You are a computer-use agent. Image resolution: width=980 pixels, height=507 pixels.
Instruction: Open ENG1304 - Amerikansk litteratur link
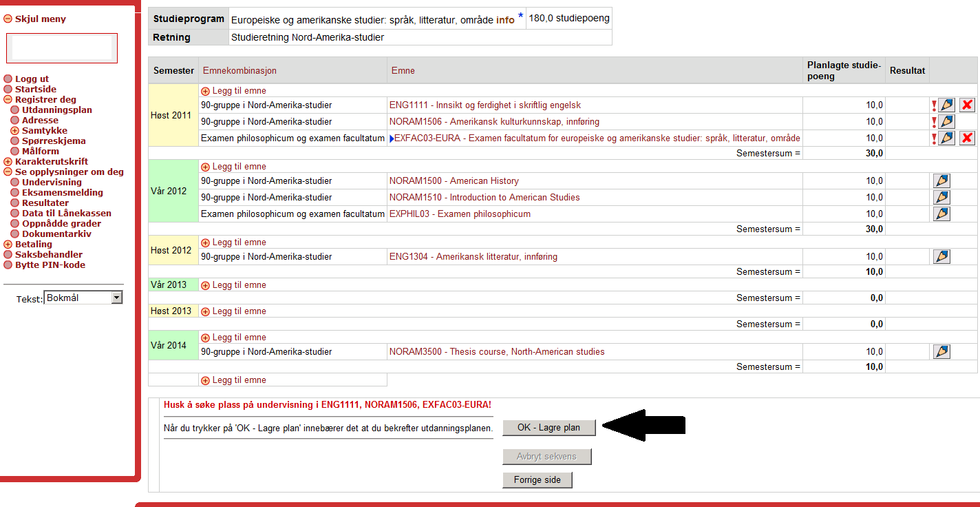[x=473, y=257]
